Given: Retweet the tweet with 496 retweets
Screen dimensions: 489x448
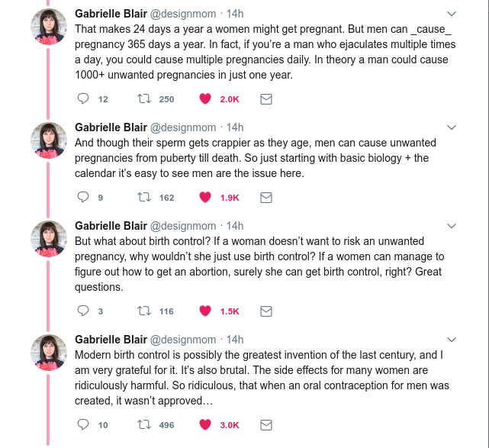Looking at the screenshot, I should [x=143, y=424].
